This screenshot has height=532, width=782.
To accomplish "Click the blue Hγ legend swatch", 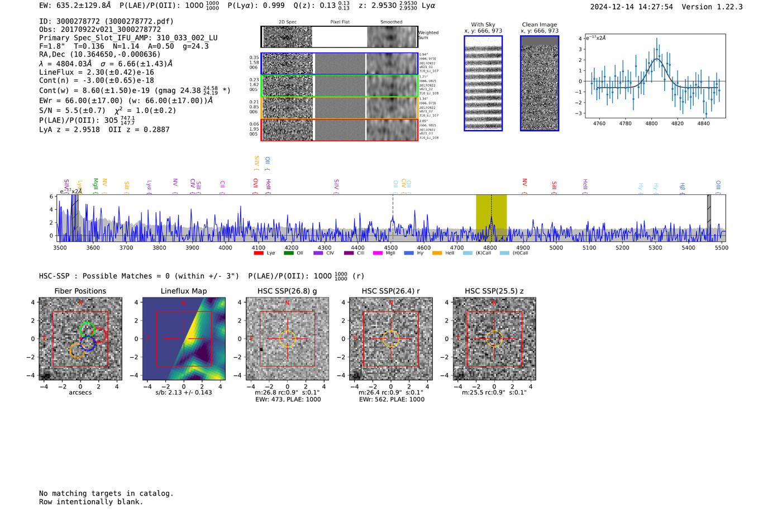I will pyautogui.click(x=409, y=253).
